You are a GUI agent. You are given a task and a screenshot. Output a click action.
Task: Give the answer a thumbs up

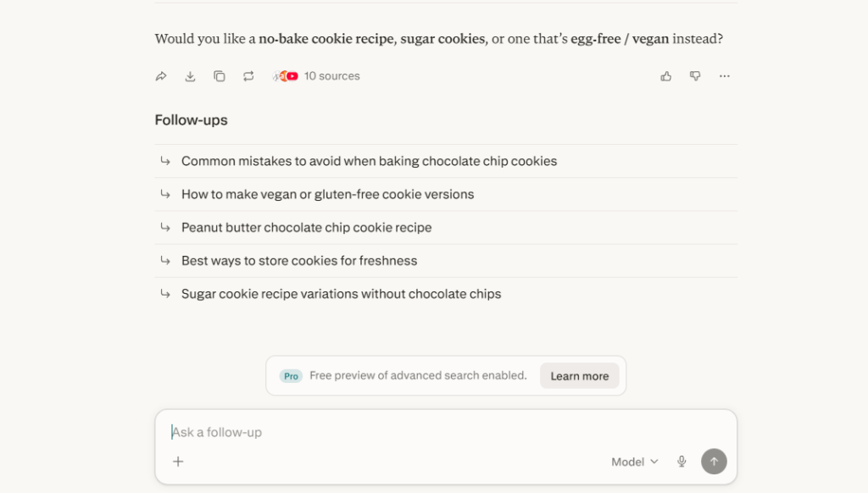coord(666,76)
